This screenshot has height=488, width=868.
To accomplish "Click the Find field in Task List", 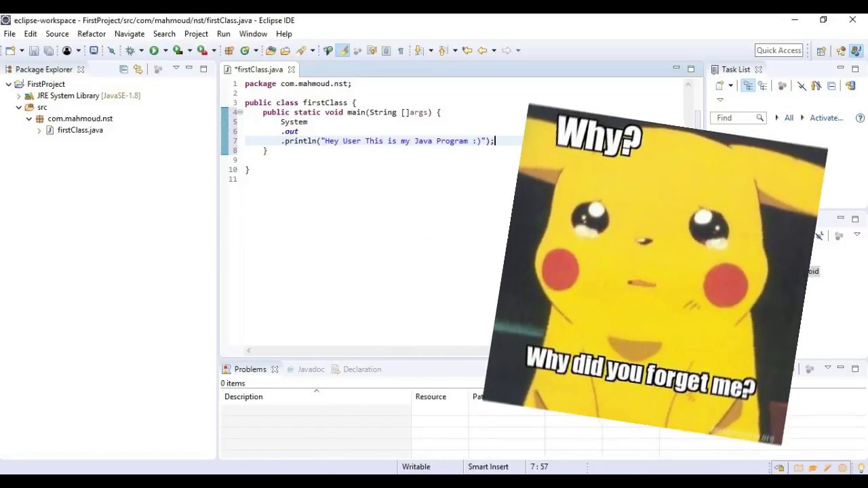I will coord(738,118).
